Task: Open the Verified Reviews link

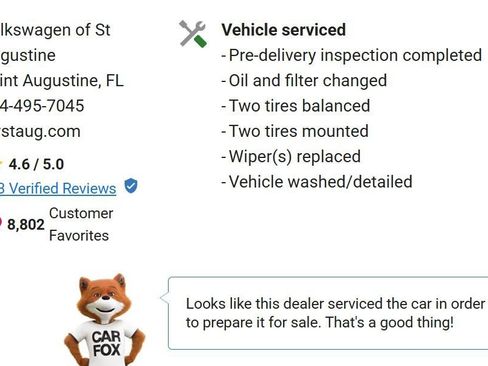Action: point(58,188)
